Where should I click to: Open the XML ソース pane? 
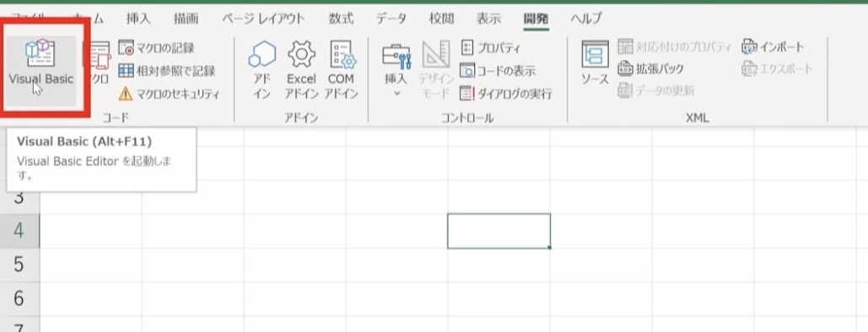595,63
